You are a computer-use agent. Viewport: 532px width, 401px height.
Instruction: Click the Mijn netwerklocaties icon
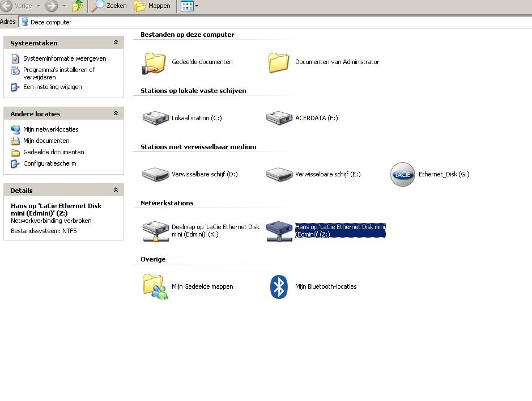coord(15,129)
